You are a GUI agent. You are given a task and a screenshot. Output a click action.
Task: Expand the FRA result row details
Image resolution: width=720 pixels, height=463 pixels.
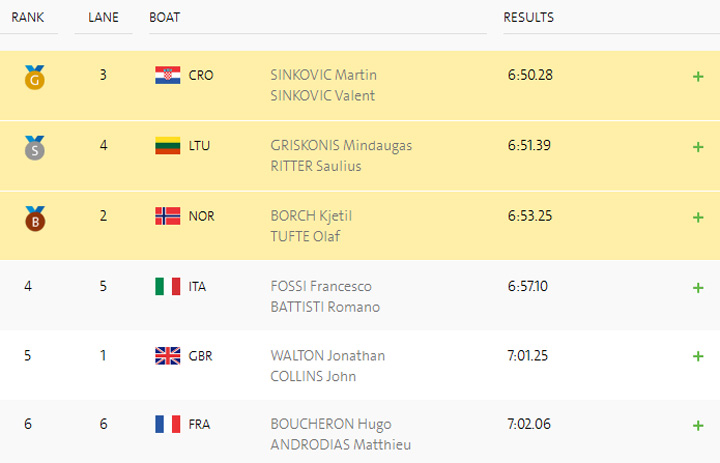tap(698, 425)
